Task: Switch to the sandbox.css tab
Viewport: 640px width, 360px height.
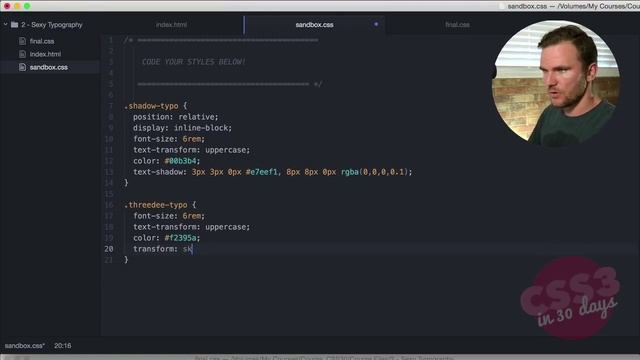Action: 314,24
